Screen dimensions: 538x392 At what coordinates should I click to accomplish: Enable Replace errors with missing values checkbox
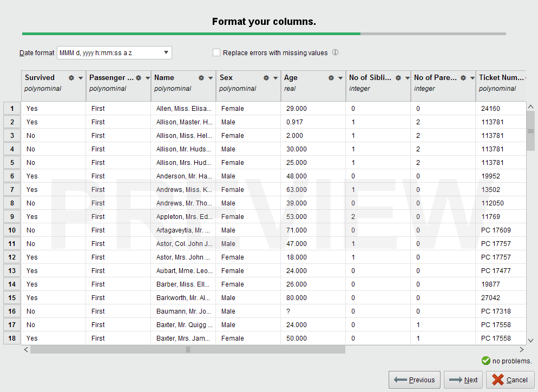216,52
